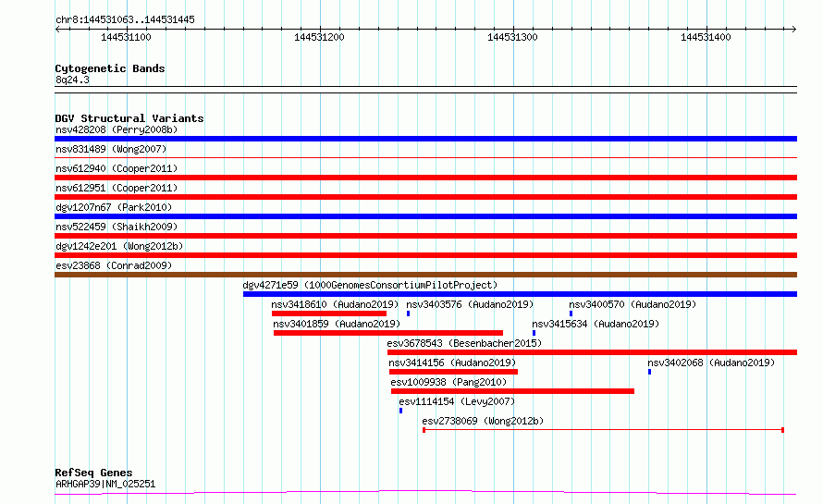823x504 pixels.
Task: Select the red bar under nsv612940
Action: 425,178
